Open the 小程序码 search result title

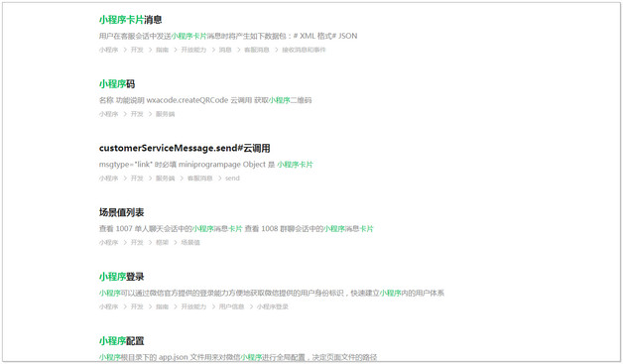tap(117, 84)
